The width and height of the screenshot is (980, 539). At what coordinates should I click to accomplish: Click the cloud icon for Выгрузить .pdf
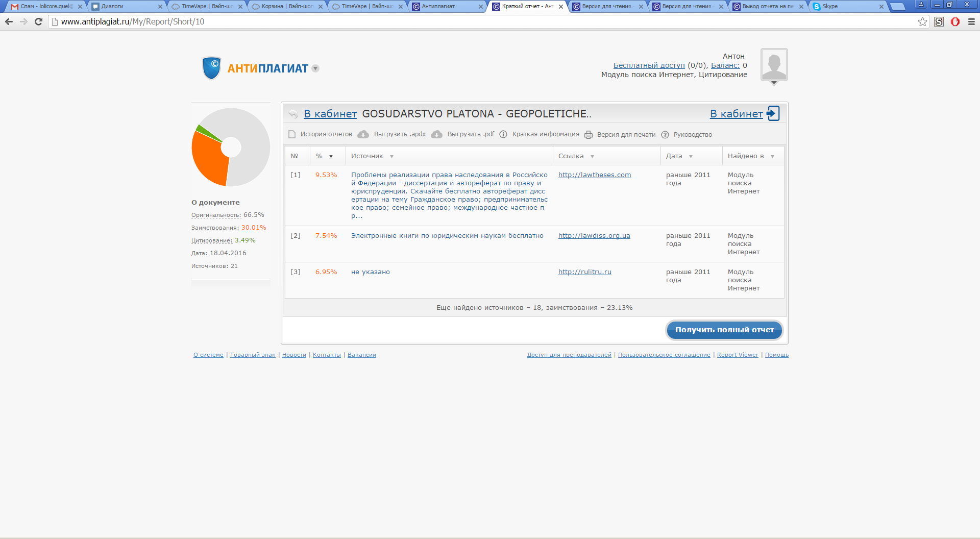tap(436, 134)
